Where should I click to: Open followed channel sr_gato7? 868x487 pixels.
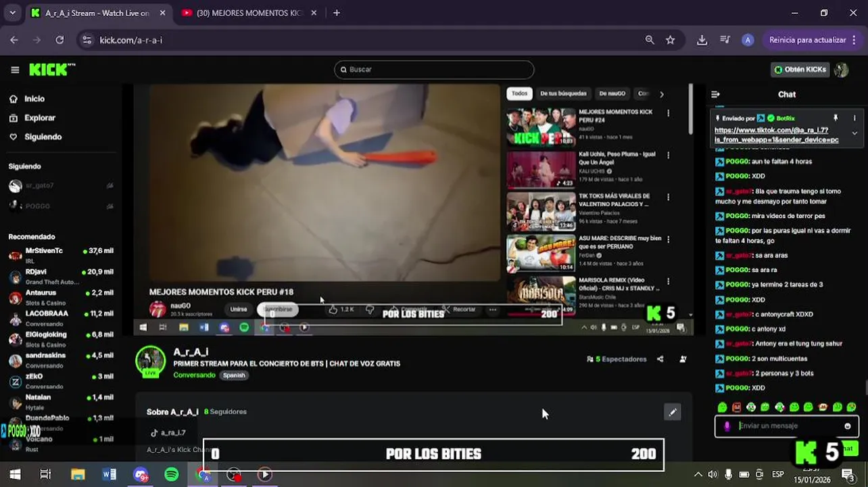click(x=61, y=185)
